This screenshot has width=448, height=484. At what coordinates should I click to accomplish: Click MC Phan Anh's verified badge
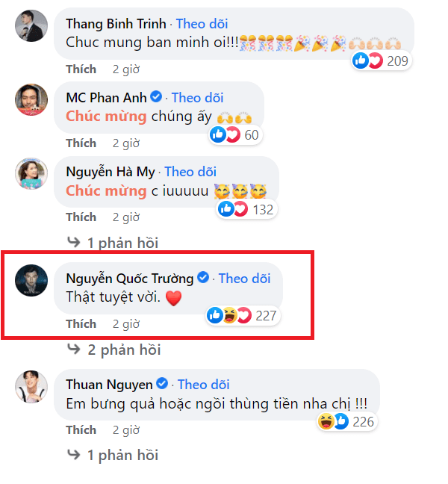click(x=156, y=96)
